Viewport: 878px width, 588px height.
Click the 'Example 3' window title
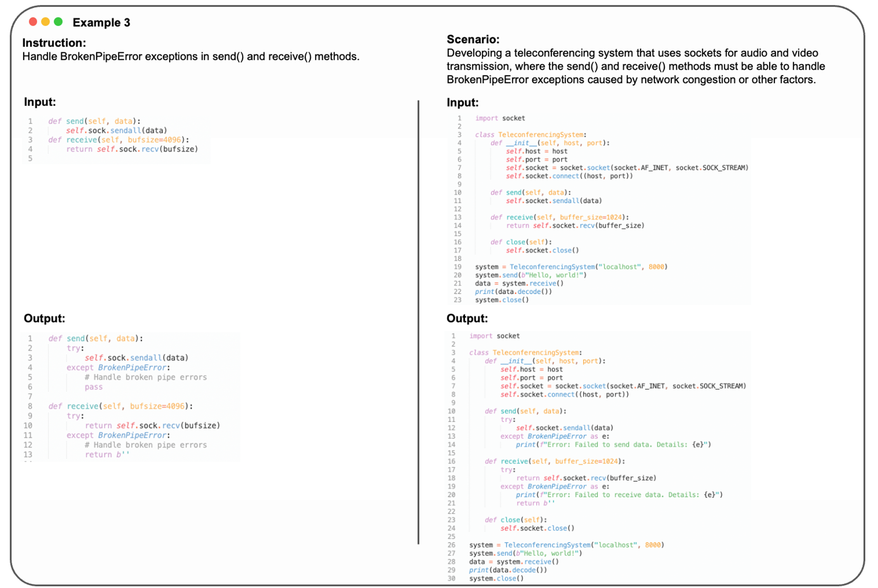pyautogui.click(x=101, y=23)
